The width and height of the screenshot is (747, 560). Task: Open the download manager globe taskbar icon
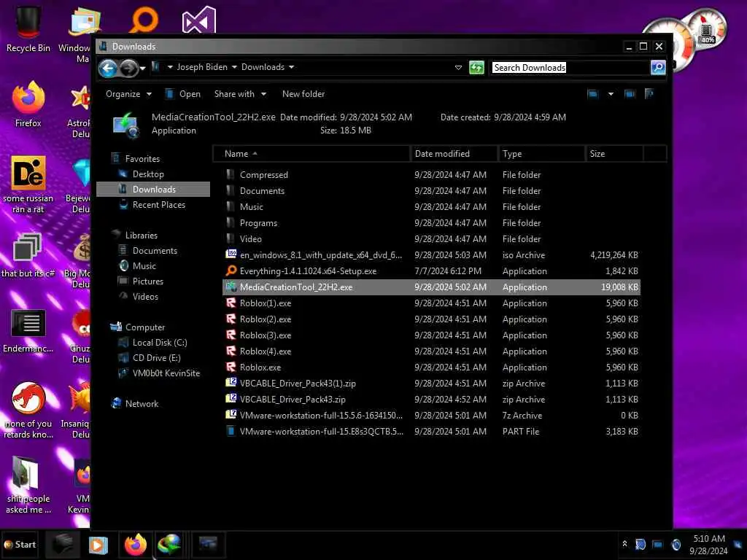169,545
